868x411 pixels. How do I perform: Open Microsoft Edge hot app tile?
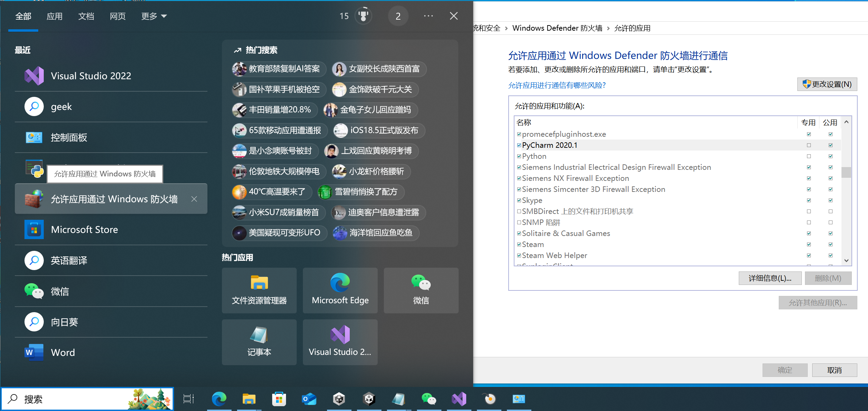coord(340,290)
